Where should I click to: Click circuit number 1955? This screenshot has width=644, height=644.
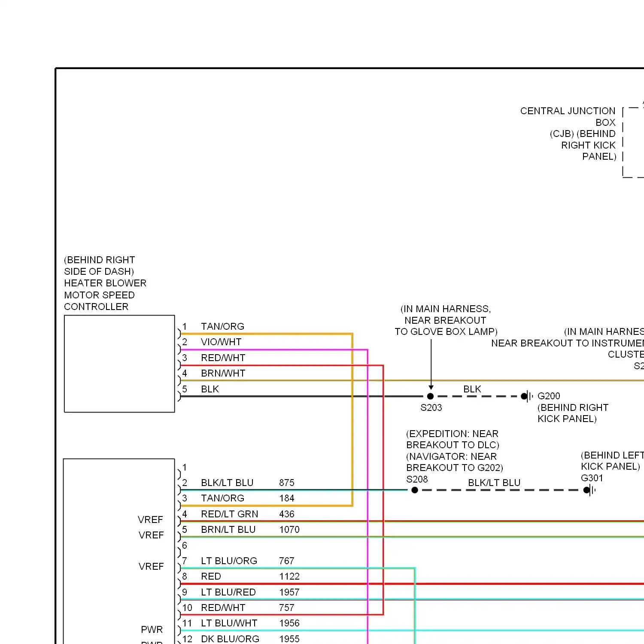pos(289,639)
